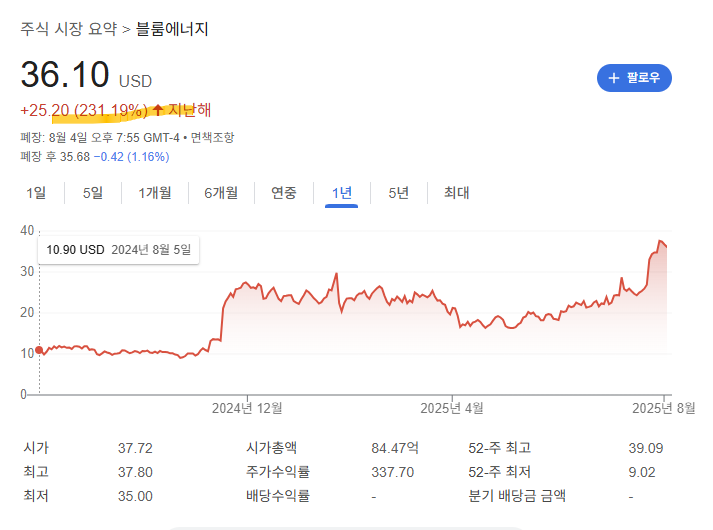Click the 최고 value 37.80
This screenshot has width=713, height=530.
click(135, 472)
